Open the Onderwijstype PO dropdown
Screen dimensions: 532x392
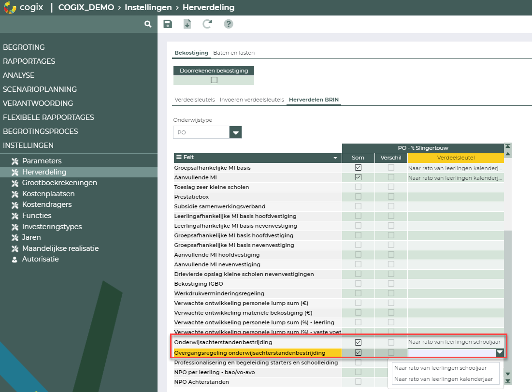coord(235,132)
